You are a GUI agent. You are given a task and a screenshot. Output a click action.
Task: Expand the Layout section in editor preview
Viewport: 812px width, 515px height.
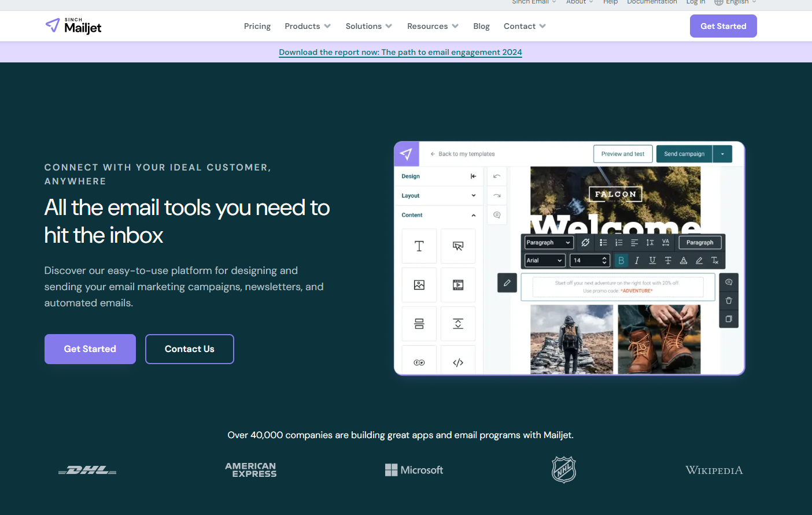pos(439,195)
